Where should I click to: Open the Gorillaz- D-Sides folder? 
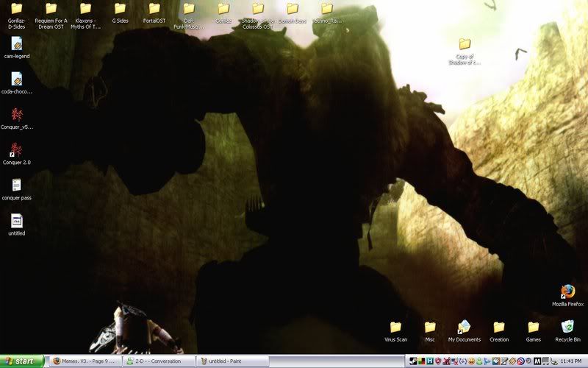pos(16,15)
